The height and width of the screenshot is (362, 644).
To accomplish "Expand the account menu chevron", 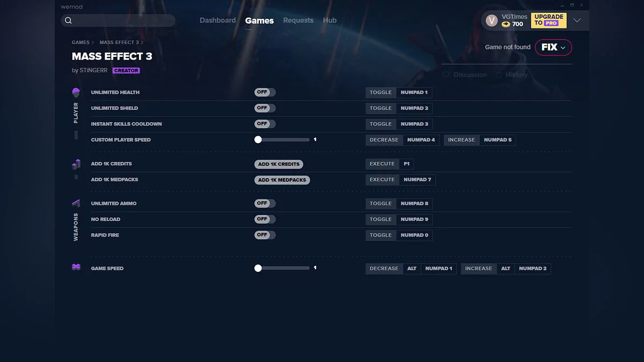I will click(x=577, y=20).
